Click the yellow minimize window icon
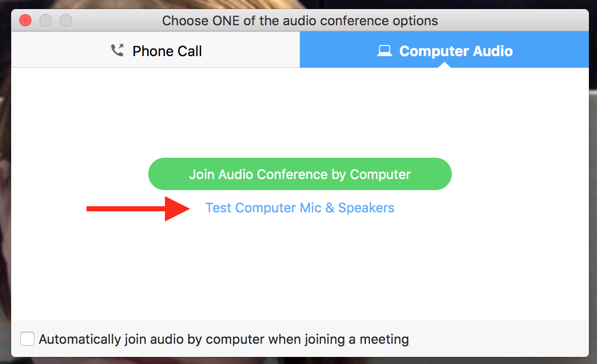The width and height of the screenshot is (597, 364). (x=45, y=20)
